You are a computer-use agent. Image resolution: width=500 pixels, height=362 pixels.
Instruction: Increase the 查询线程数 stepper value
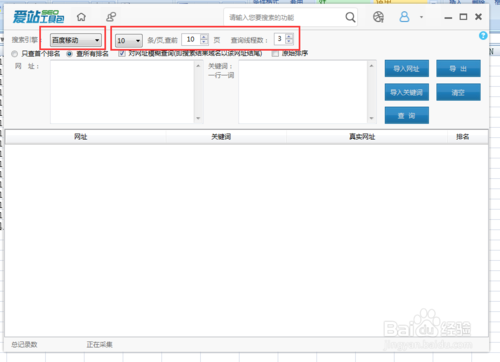point(289,36)
